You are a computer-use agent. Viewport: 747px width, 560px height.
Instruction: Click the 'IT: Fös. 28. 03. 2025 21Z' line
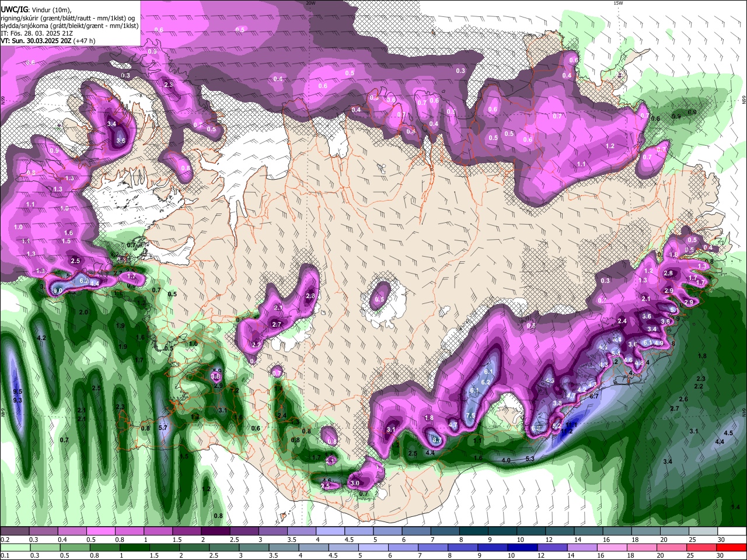[37, 33]
